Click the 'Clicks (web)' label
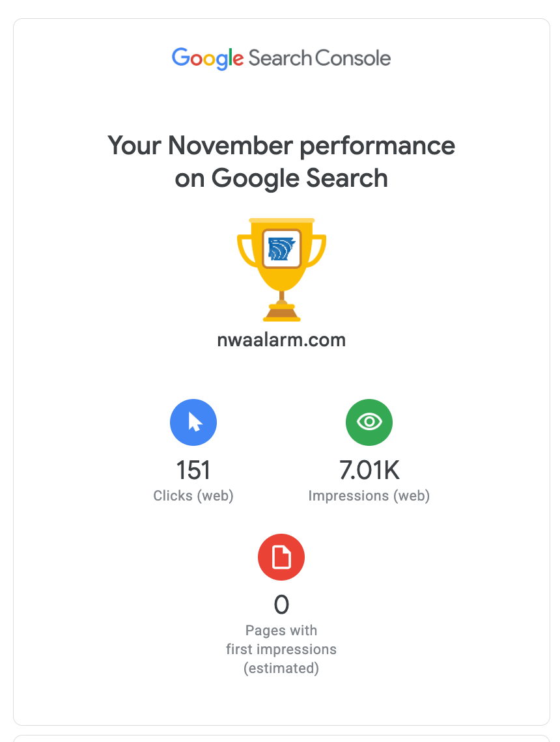Viewport: 560px width, 742px height. pyautogui.click(x=193, y=496)
